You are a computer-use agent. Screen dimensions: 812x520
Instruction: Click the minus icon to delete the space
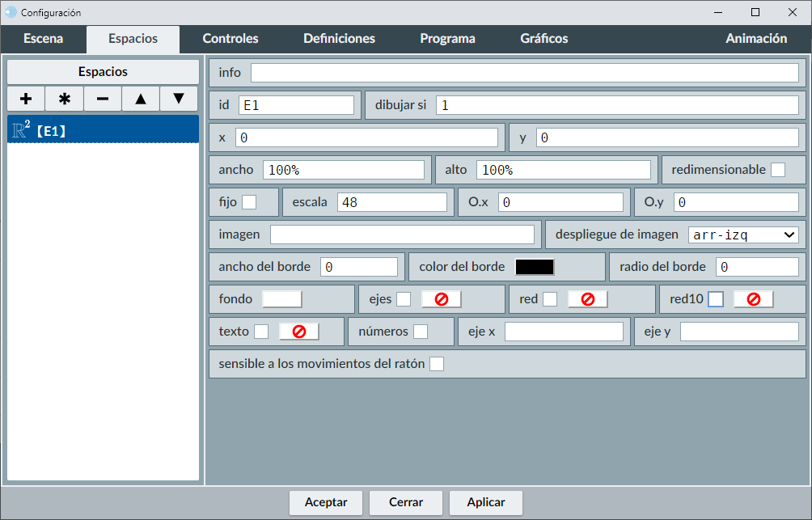(103, 99)
